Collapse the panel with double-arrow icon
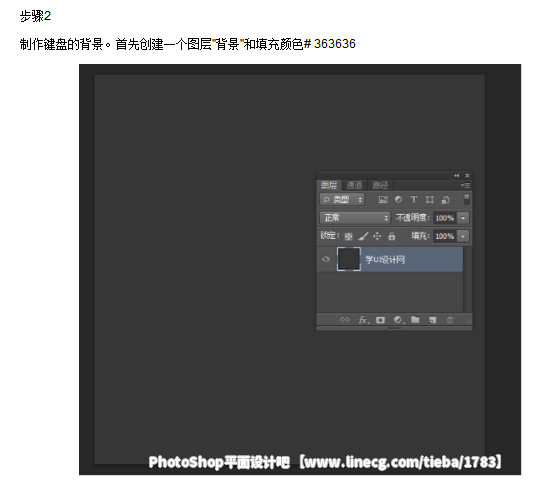The width and height of the screenshot is (557, 481). [x=456, y=175]
